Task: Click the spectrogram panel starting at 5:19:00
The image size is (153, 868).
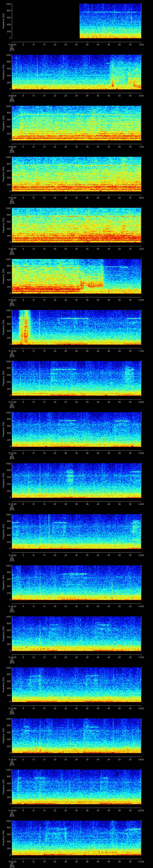Action: pos(77,786)
